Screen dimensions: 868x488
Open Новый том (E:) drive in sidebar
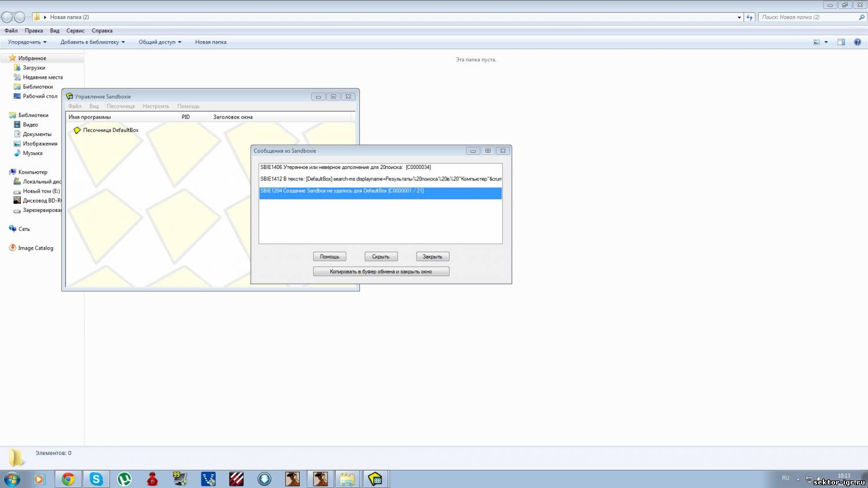click(x=41, y=191)
